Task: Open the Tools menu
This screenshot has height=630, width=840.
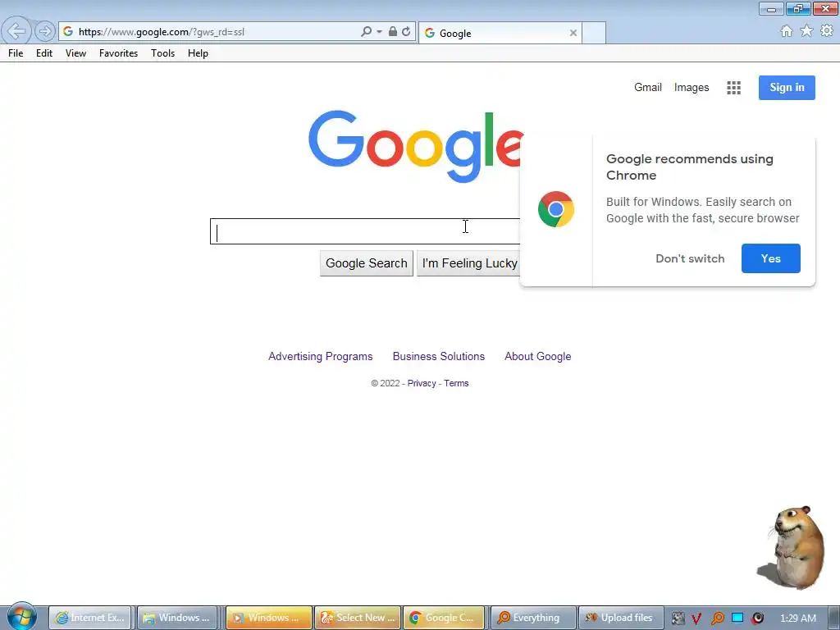Action: coord(163,53)
